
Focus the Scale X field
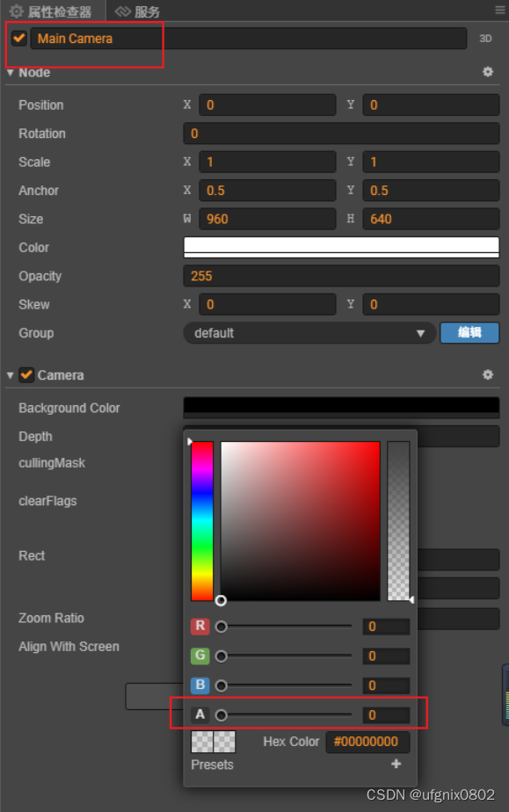pos(268,162)
